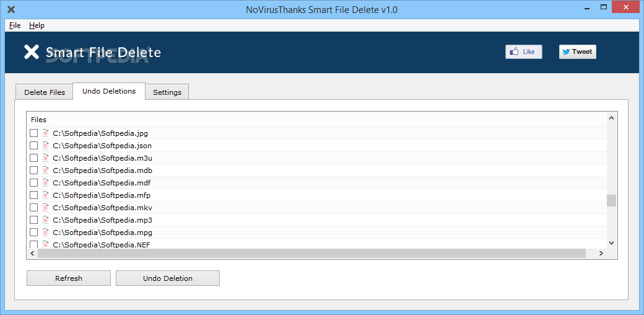Click the Smart File Delete X logo
Screen dimensions: 644x315
point(31,52)
